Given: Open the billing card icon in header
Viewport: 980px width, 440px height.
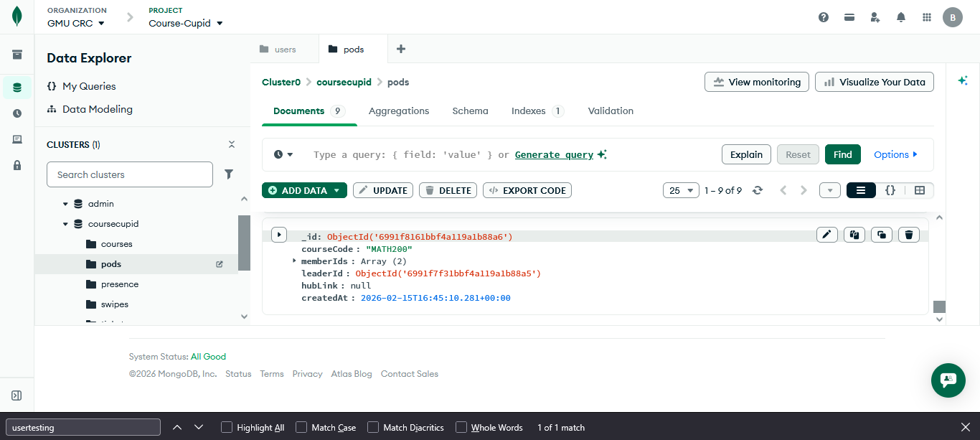Looking at the screenshot, I should [x=849, y=17].
